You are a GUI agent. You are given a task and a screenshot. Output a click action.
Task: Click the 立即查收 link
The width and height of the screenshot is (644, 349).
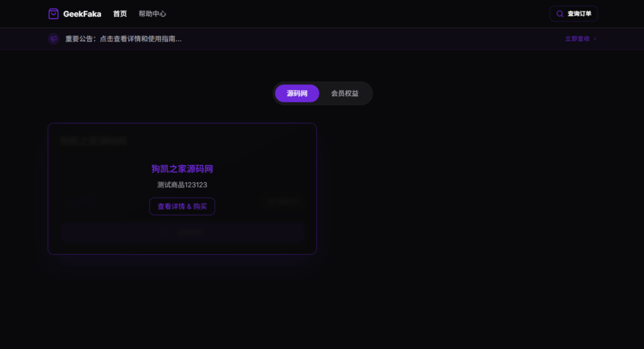(x=577, y=39)
